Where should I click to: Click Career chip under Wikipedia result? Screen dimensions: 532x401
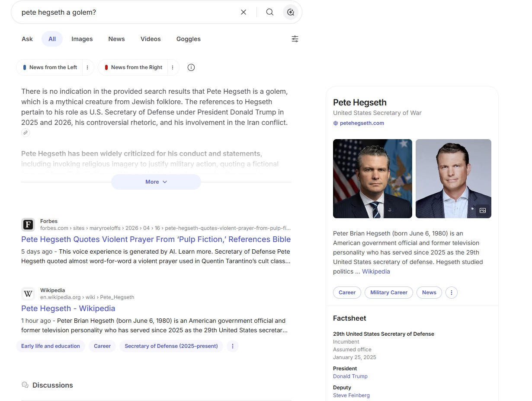[x=103, y=346]
